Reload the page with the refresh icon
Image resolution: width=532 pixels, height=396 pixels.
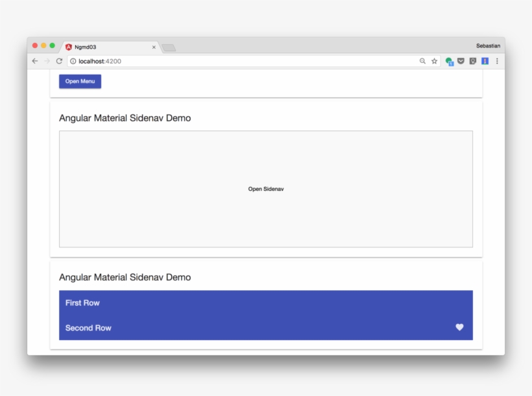(x=59, y=61)
